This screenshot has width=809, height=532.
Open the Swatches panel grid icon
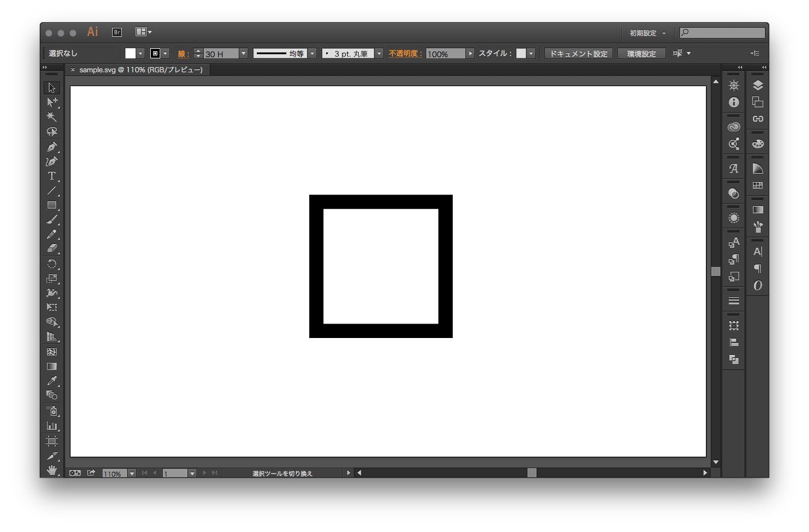click(758, 186)
